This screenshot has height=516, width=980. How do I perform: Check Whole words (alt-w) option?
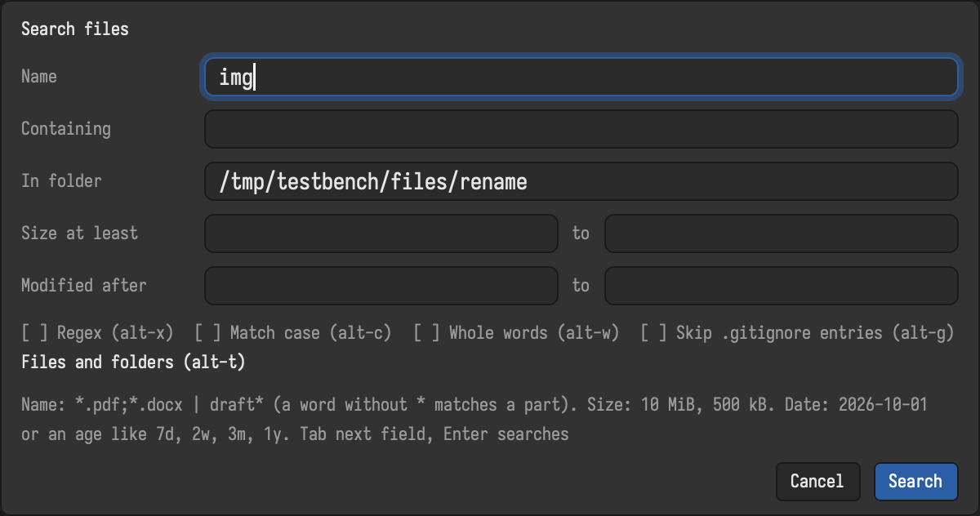click(x=516, y=333)
